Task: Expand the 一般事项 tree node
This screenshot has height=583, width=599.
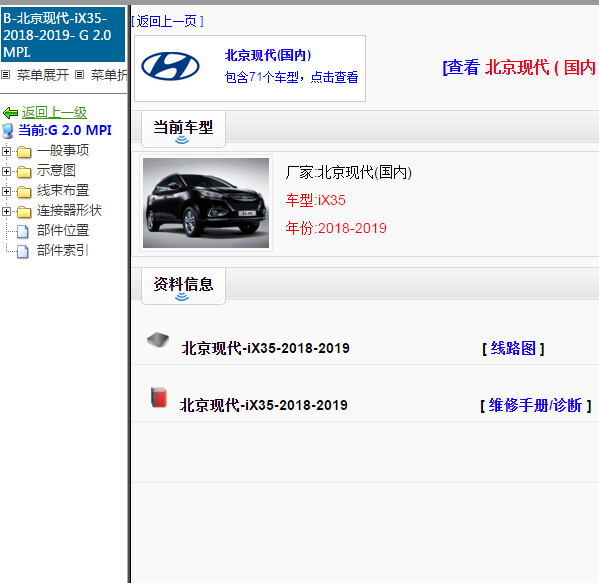Action: pos(6,151)
